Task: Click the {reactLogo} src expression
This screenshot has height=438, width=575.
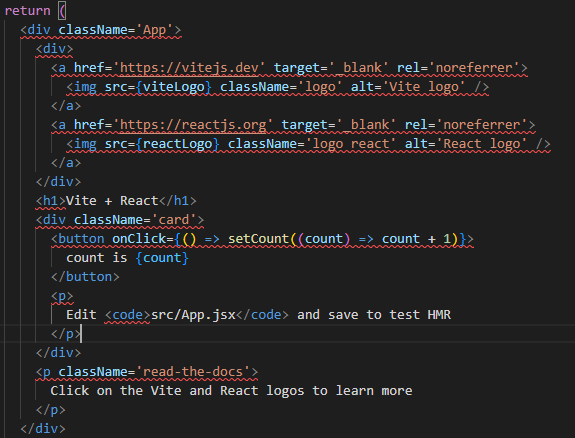Action: [x=177, y=144]
